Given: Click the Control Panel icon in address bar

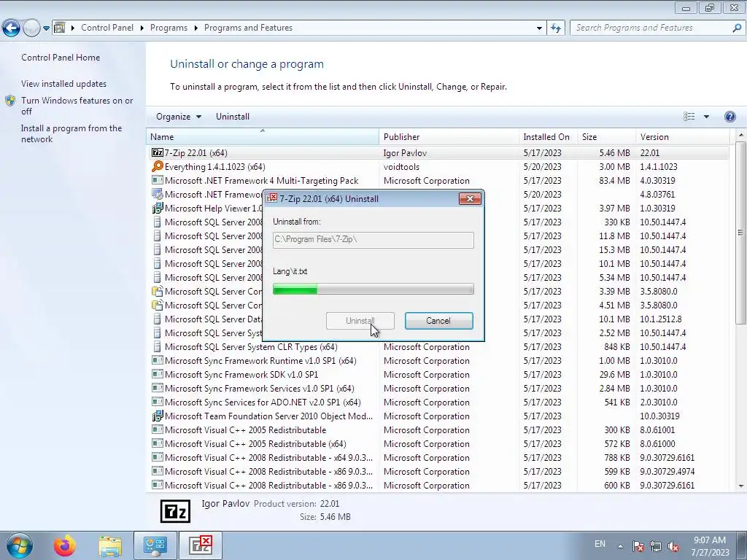Looking at the screenshot, I should (x=60, y=28).
